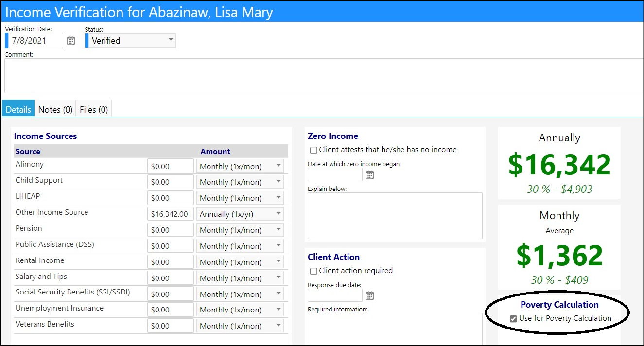The height and width of the screenshot is (346, 644).
Task: Click the Social Security Benefits amount field
Action: pyautogui.click(x=171, y=294)
